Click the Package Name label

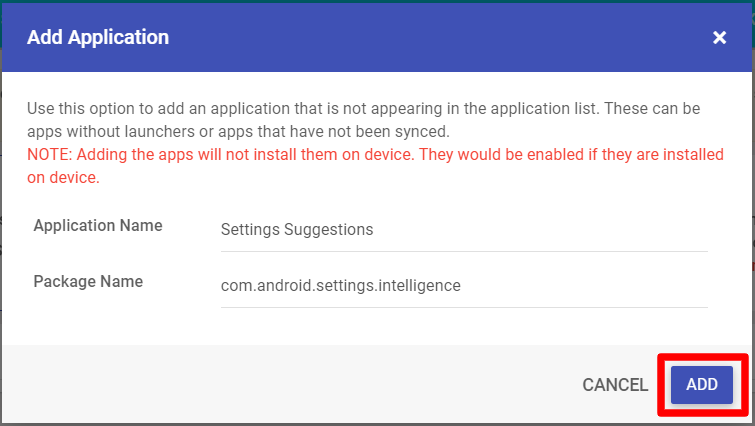coord(88,281)
